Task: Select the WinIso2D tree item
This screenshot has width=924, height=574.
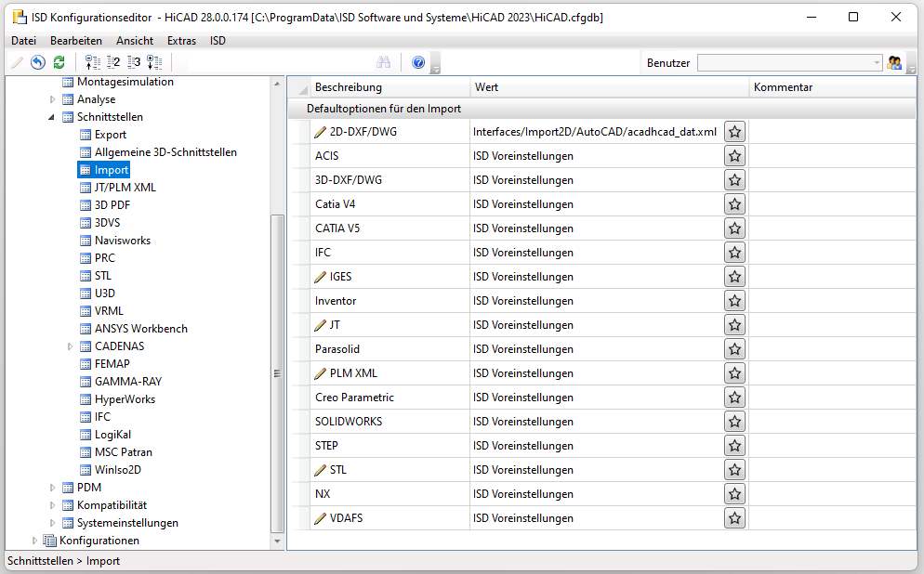Action: coord(118,470)
